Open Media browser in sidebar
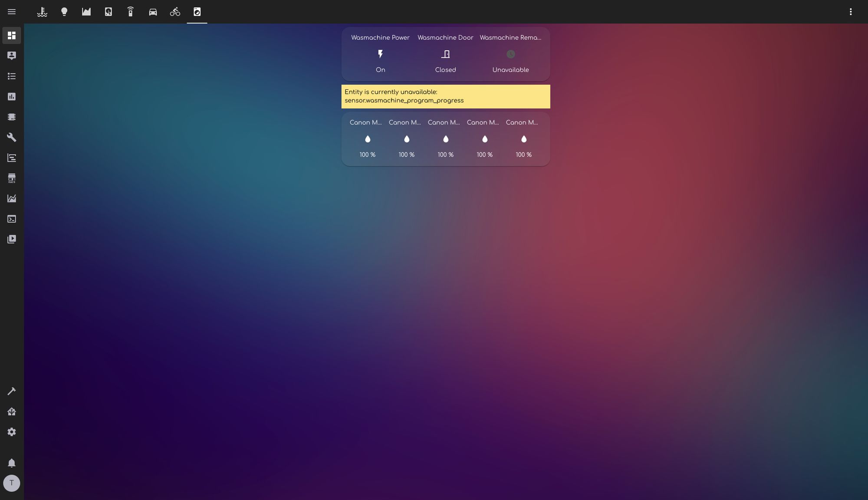 pos(12,239)
